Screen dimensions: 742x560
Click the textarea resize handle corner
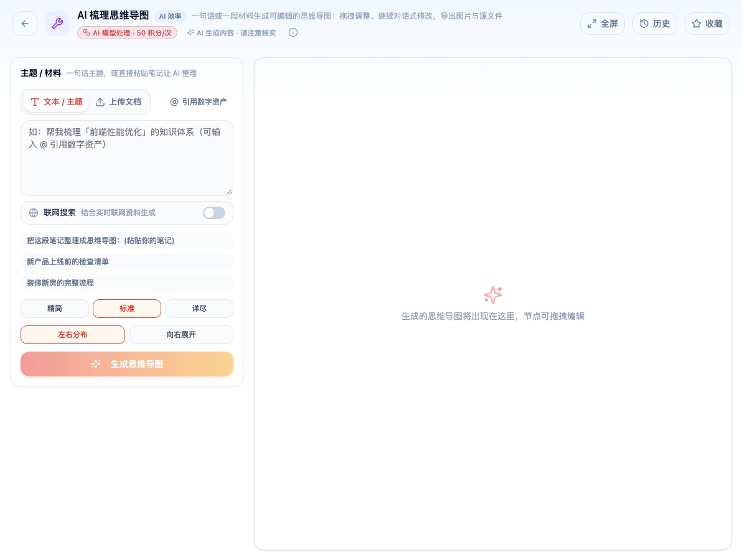(230, 192)
